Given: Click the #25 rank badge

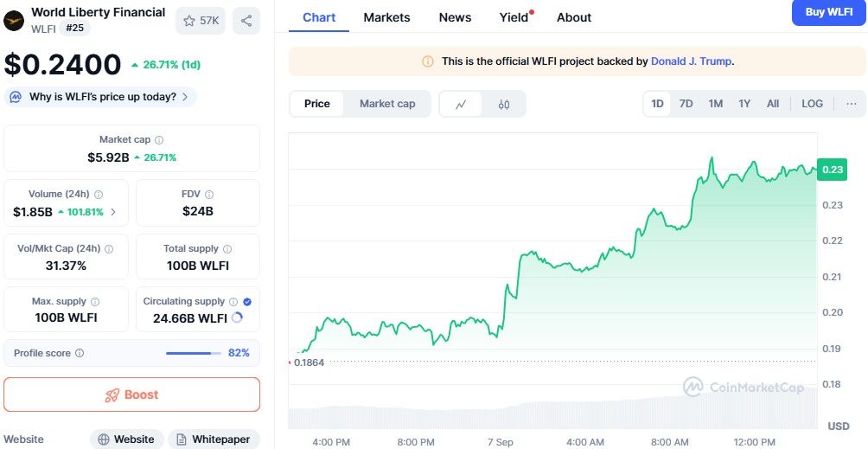Looking at the screenshot, I should coord(74,28).
